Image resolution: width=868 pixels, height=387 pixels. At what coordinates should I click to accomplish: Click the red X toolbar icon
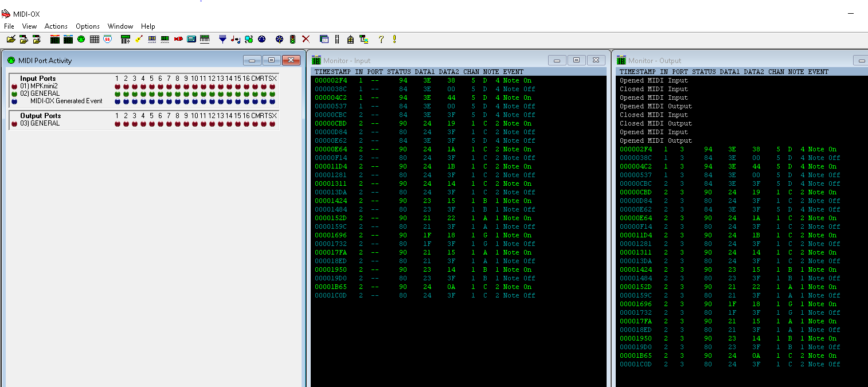point(306,39)
